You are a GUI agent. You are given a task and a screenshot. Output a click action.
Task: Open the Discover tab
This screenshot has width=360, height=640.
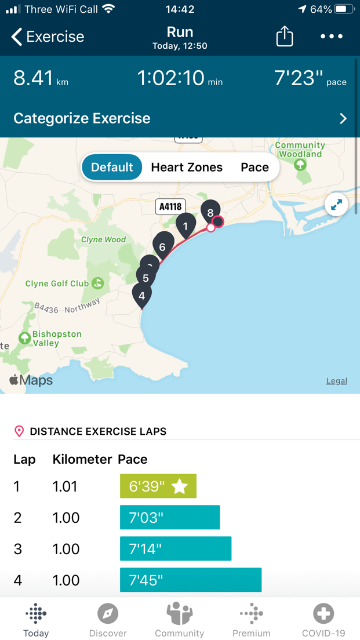(x=108, y=620)
